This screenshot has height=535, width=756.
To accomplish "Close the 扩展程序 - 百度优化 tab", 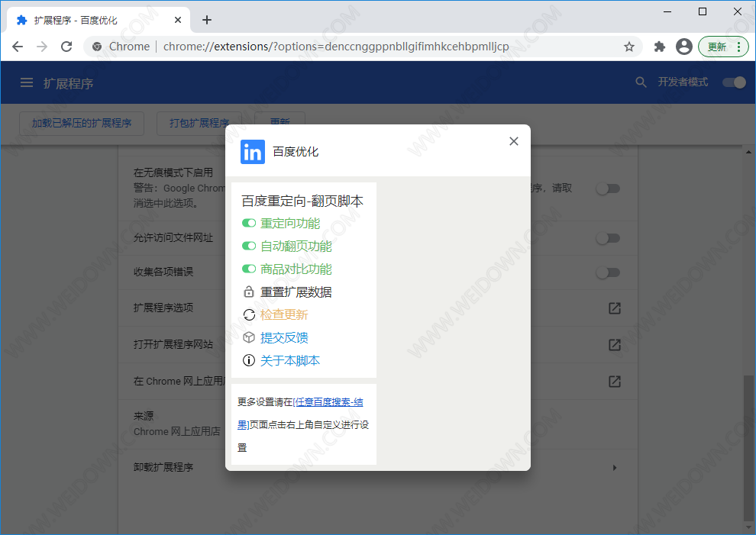I will pyautogui.click(x=178, y=20).
